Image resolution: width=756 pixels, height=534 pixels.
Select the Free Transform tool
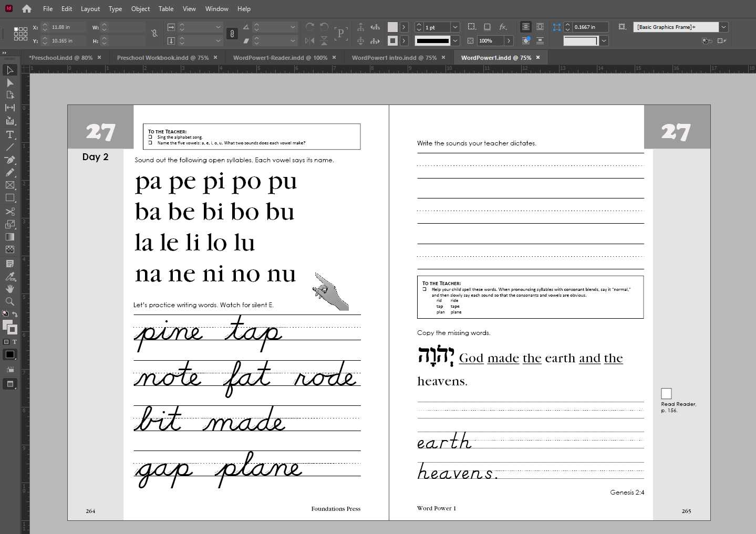click(x=10, y=224)
